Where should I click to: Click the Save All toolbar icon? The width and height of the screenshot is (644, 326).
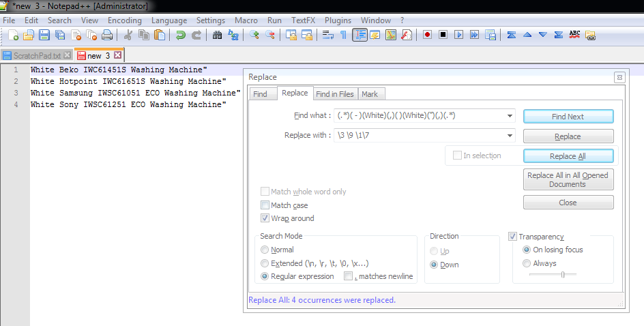click(x=60, y=35)
